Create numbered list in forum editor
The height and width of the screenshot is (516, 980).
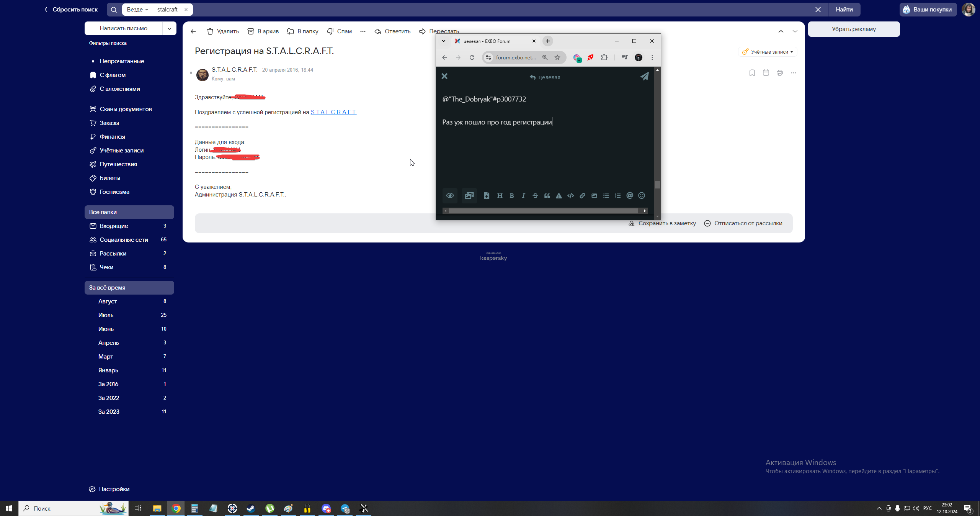(x=618, y=196)
